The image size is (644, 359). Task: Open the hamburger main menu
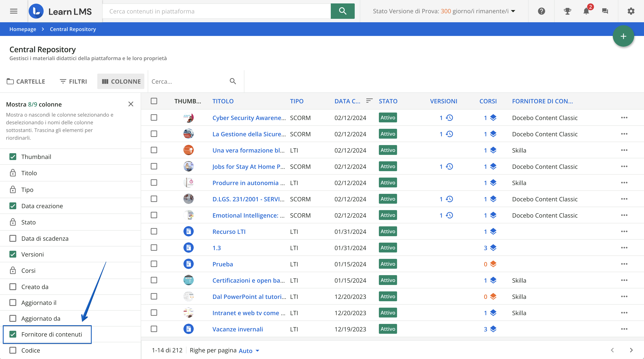point(13,11)
